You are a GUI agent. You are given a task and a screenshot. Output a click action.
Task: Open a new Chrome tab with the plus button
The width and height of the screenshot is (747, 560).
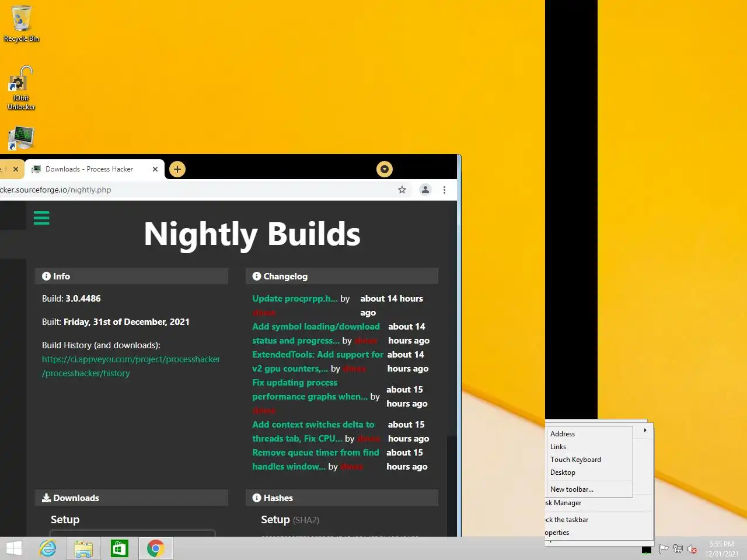click(x=177, y=169)
